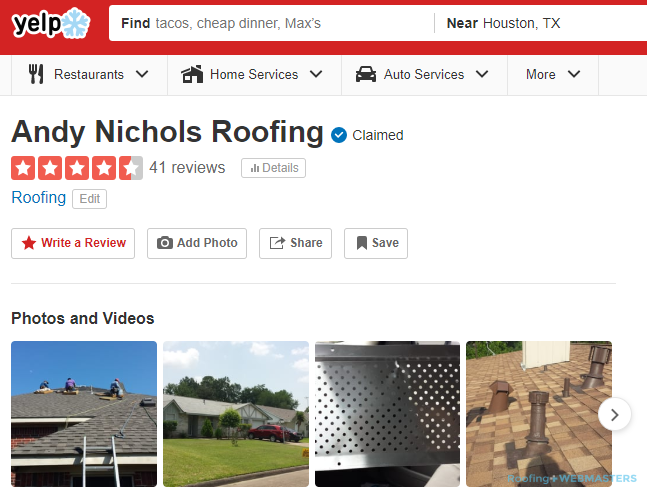The width and height of the screenshot is (647, 494).
Task: Click the Andy Nichols Roofing title
Action: [168, 132]
